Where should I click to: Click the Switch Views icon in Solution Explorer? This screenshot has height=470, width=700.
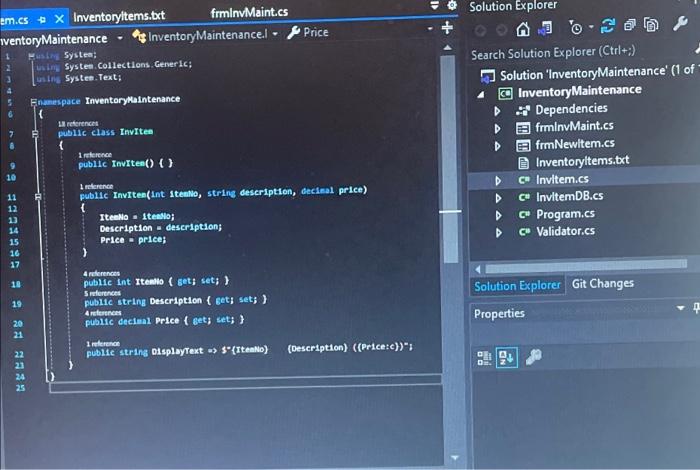545,28
